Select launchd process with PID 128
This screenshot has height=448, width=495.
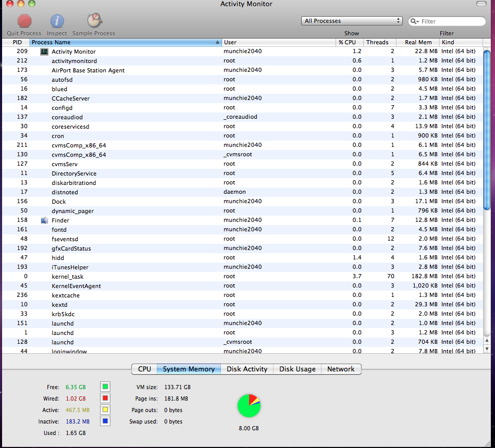(242, 342)
